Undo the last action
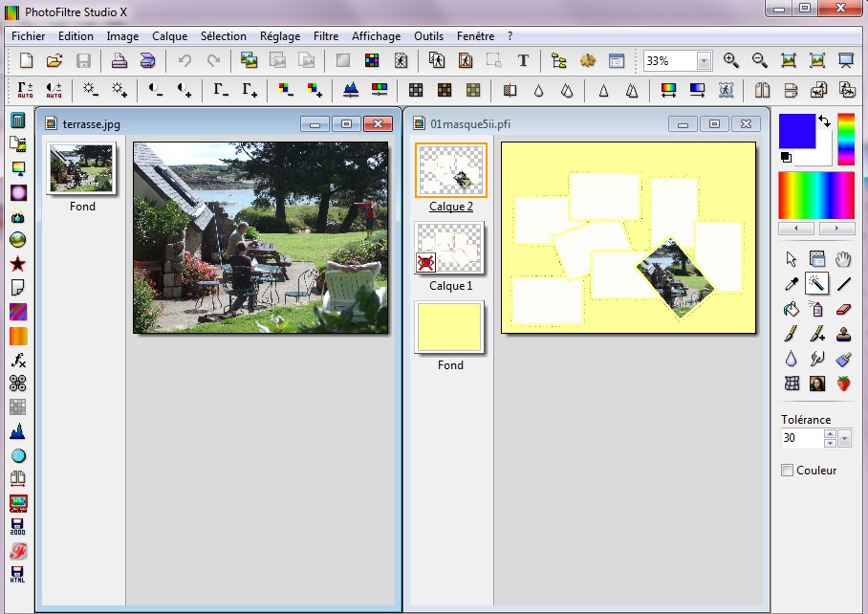 coord(184,60)
